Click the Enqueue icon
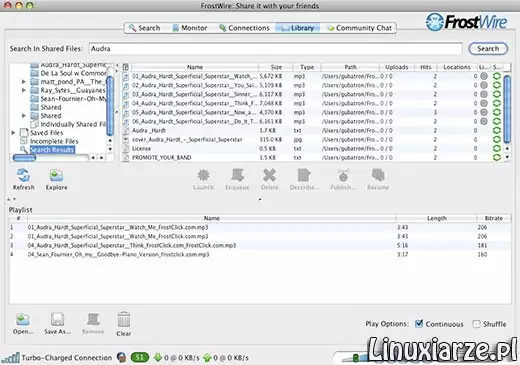The height and width of the screenshot is (365, 520). (237, 175)
